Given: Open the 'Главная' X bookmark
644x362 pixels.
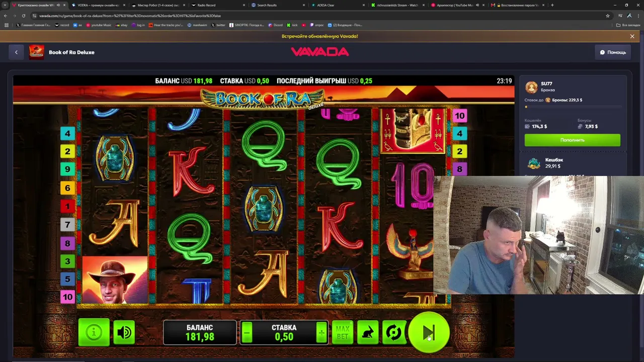Looking at the screenshot, I should tap(33, 25).
